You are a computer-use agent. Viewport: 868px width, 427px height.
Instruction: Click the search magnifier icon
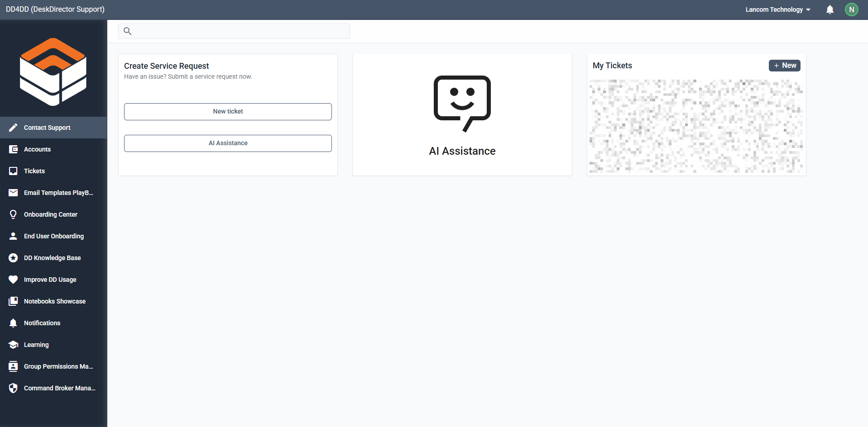click(x=128, y=31)
